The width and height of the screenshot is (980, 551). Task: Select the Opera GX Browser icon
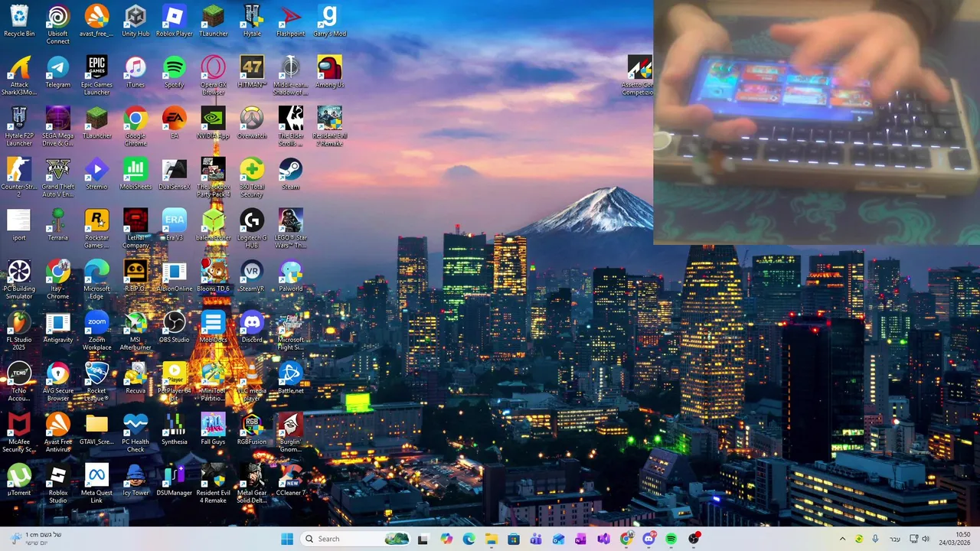tap(213, 76)
